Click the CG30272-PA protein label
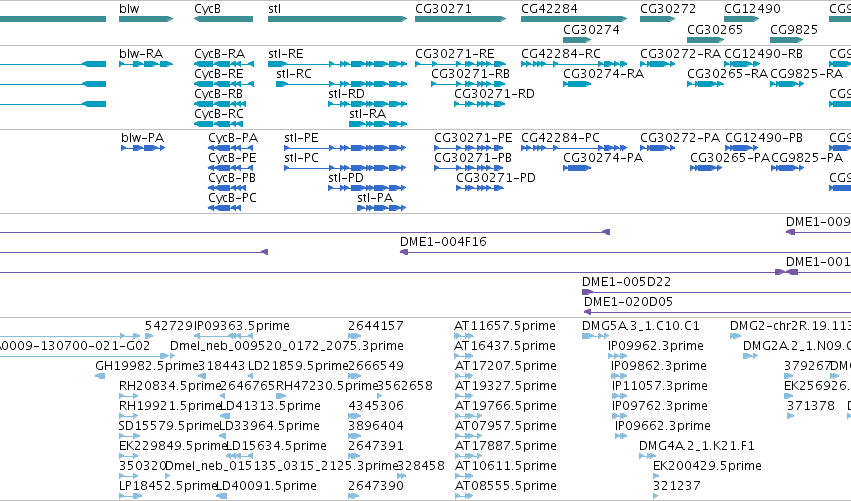This screenshot has width=851, height=501. [x=680, y=138]
